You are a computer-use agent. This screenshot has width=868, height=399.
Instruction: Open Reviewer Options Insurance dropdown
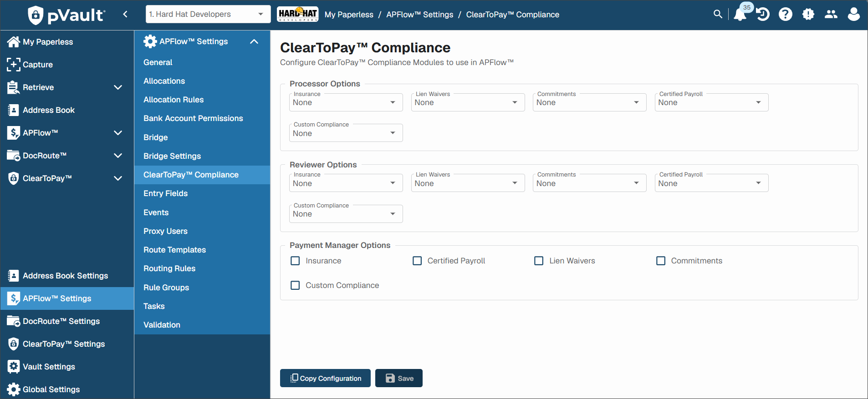click(346, 183)
